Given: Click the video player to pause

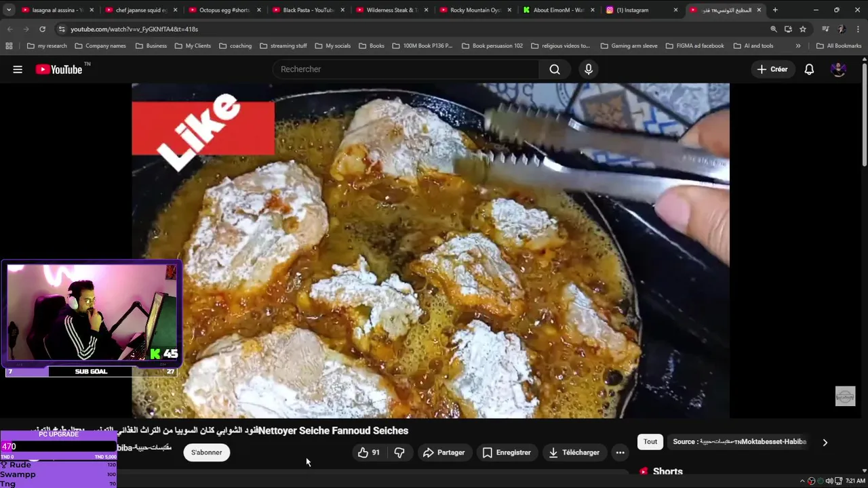Looking at the screenshot, I should [x=431, y=251].
